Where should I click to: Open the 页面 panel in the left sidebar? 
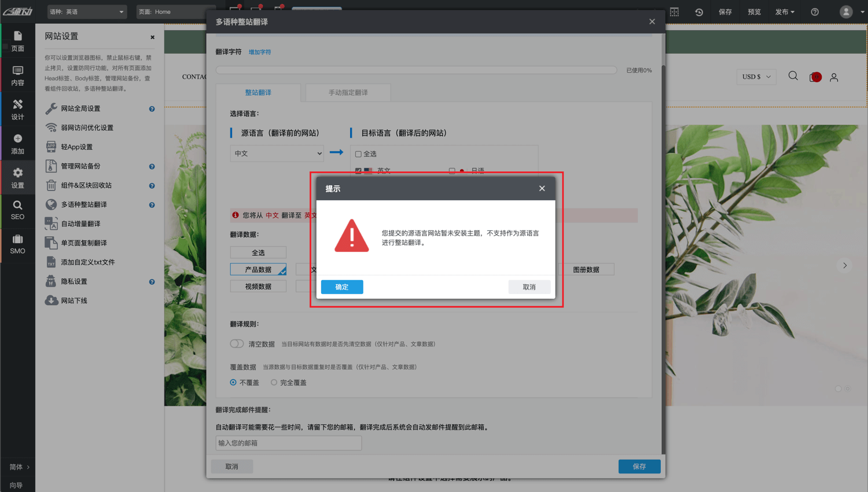tap(17, 41)
